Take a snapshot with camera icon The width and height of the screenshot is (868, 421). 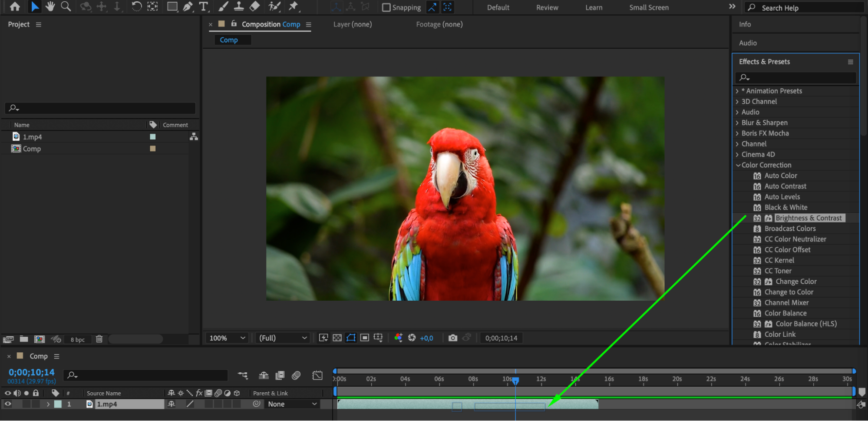(452, 338)
